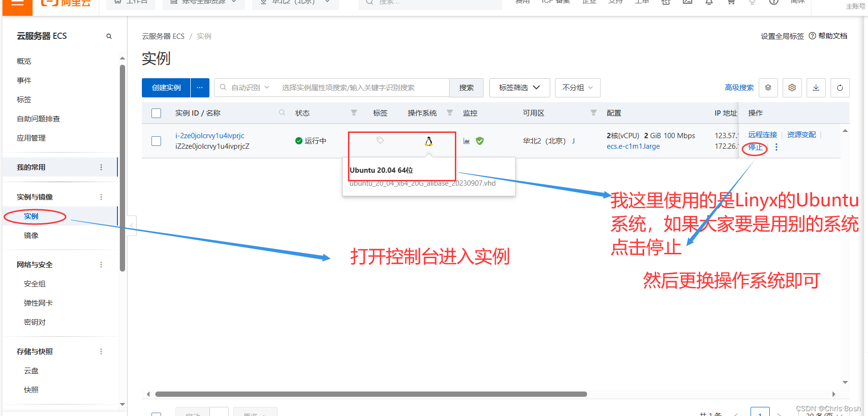
Task: Go to 概览 in the sidebar
Action: [24, 61]
